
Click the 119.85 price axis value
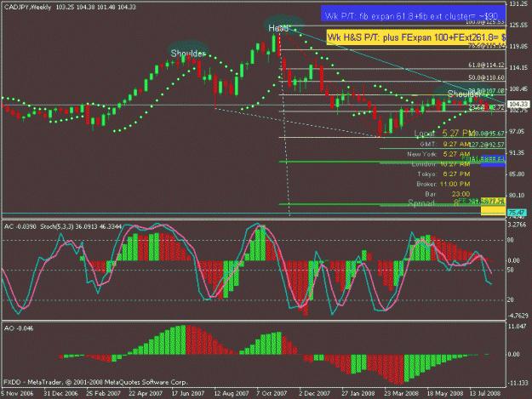click(518, 47)
